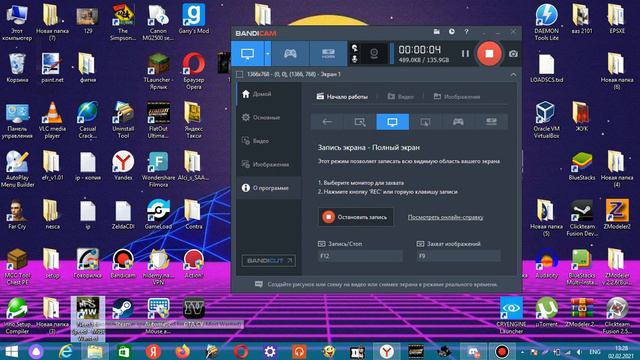Open the Посмотреть онлайн-справку link
This screenshot has height=360, width=640.
(x=445, y=217)
